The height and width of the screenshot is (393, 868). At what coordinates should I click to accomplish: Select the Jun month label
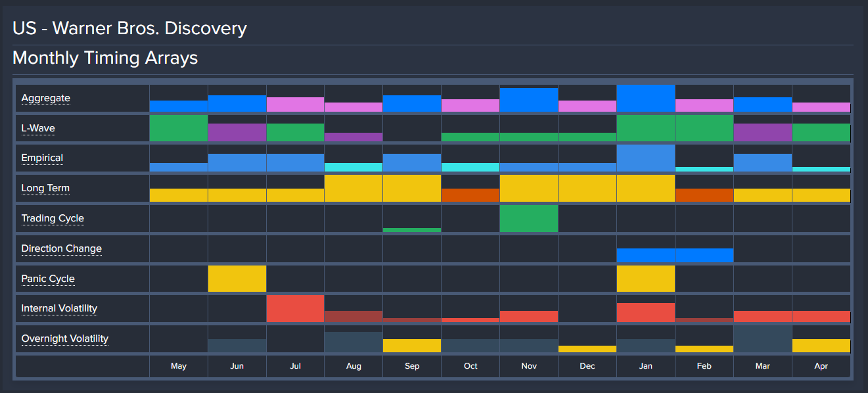(237, 366)
